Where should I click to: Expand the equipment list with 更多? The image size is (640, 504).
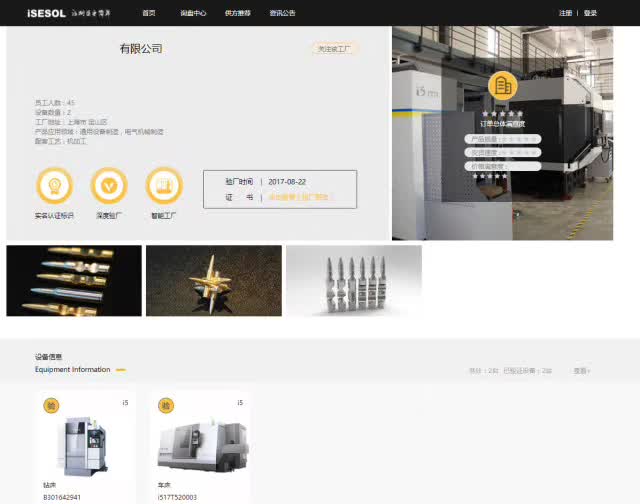point(581,371)
